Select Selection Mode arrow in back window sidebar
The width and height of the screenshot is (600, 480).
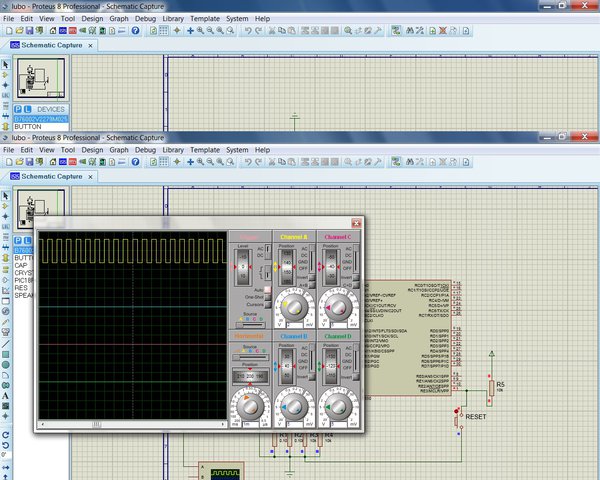click(5, 65)
